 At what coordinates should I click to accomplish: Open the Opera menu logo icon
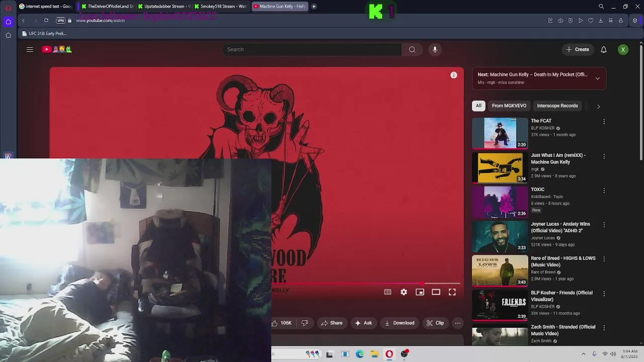tap(8, 8)
